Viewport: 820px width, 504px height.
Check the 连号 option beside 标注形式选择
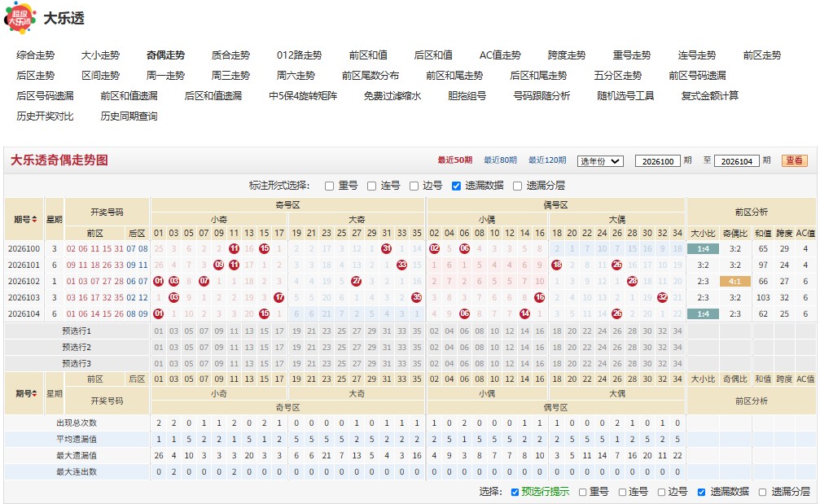click(372, 186)
